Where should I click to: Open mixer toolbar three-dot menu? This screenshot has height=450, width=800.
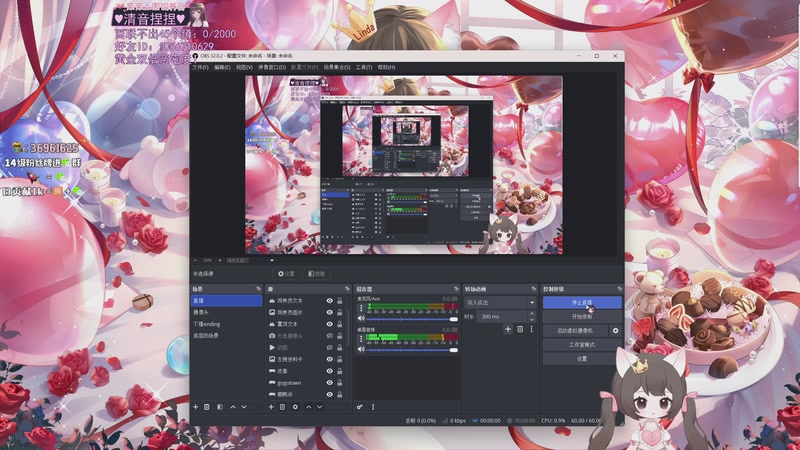tap(373, 407)
